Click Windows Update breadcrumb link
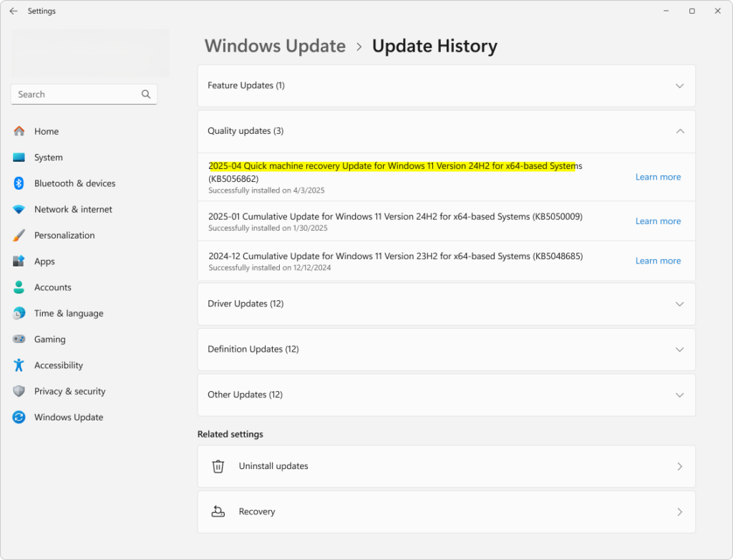The width and height of the screenshot is (733, 560). click(x=275, y=46)
